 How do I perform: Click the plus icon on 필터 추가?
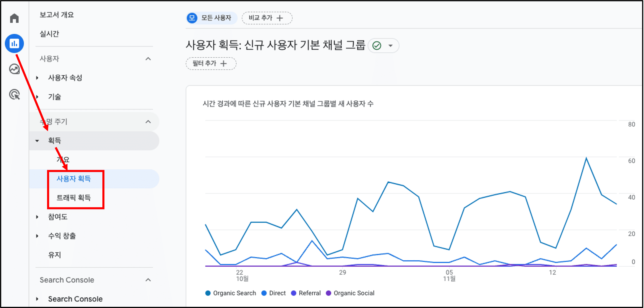224,64
